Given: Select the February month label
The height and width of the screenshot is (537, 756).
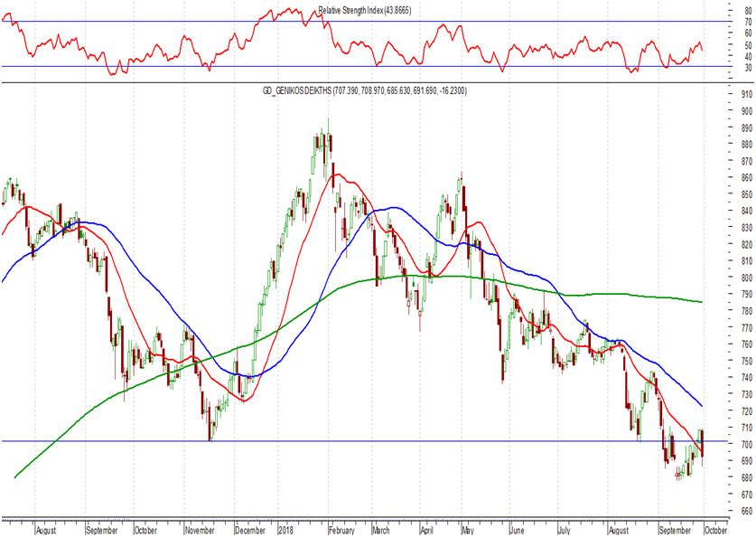Looking at the screenshot, I should coord(341,530).
